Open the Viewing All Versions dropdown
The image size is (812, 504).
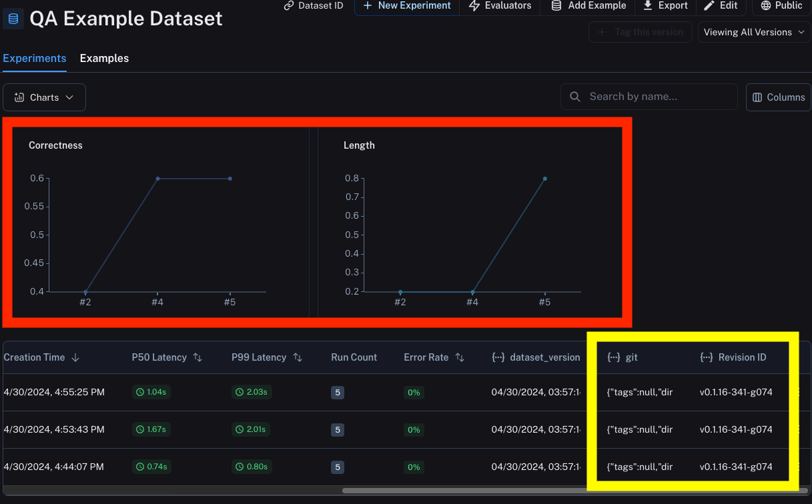[x=754, y=32]
